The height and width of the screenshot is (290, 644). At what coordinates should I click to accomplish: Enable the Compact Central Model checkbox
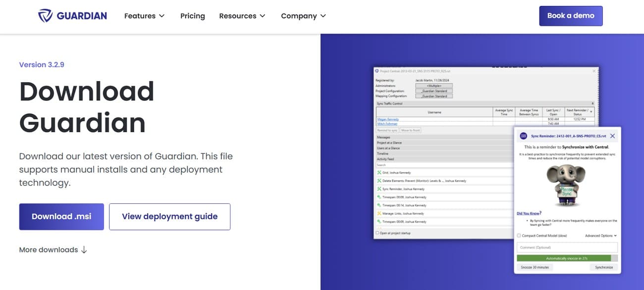coord(519,236)
